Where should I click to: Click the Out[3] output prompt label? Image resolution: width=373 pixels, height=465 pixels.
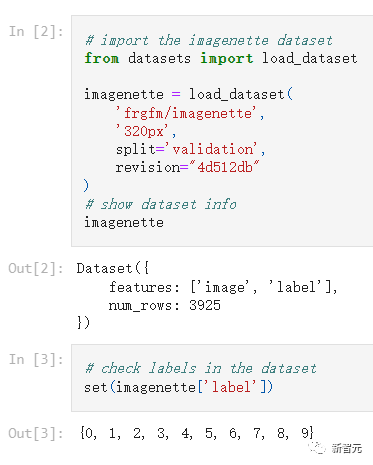[x=36, y=434]
